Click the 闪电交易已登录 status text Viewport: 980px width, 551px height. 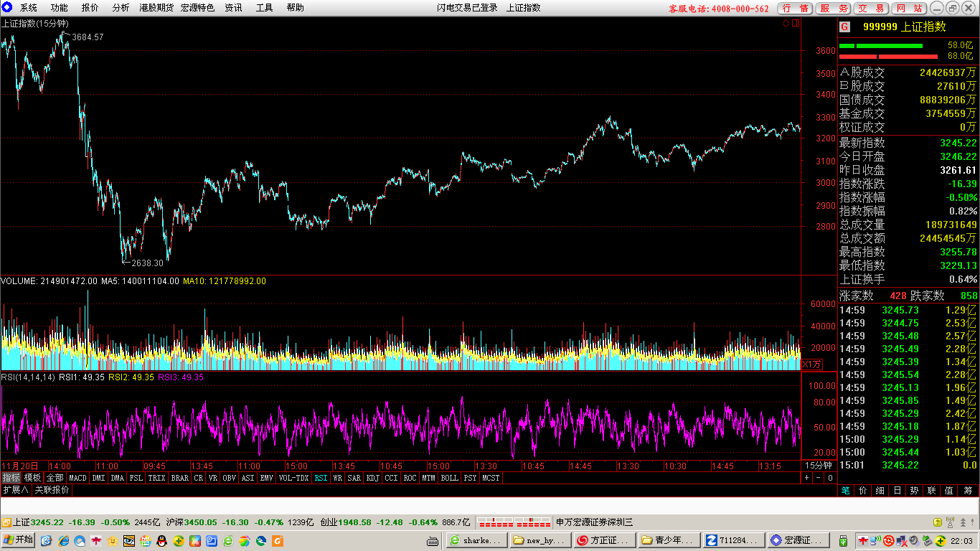467,8
